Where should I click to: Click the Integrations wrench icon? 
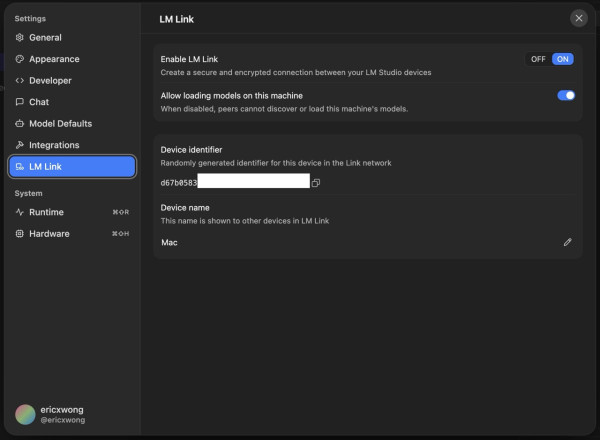pyautogui.click(x=20, y=145)
